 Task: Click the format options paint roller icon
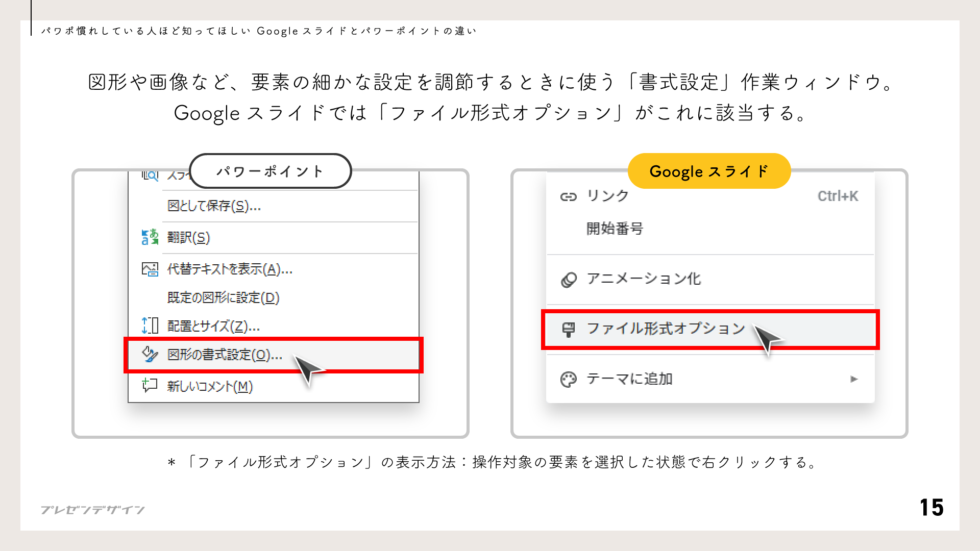(x=568, y=330)
